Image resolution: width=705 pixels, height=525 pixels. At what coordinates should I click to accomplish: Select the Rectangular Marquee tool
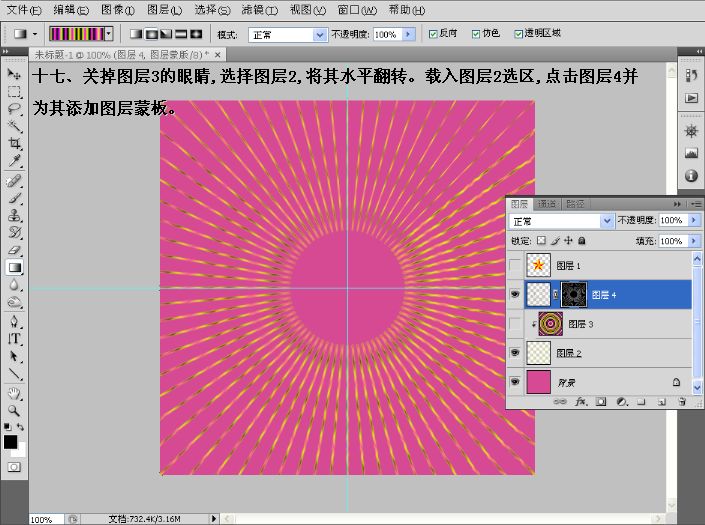[14, 91]
